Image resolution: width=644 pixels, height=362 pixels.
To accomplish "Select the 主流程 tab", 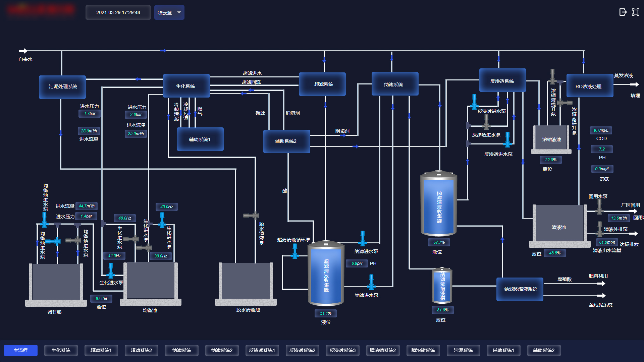I will [x=20, y=350].
